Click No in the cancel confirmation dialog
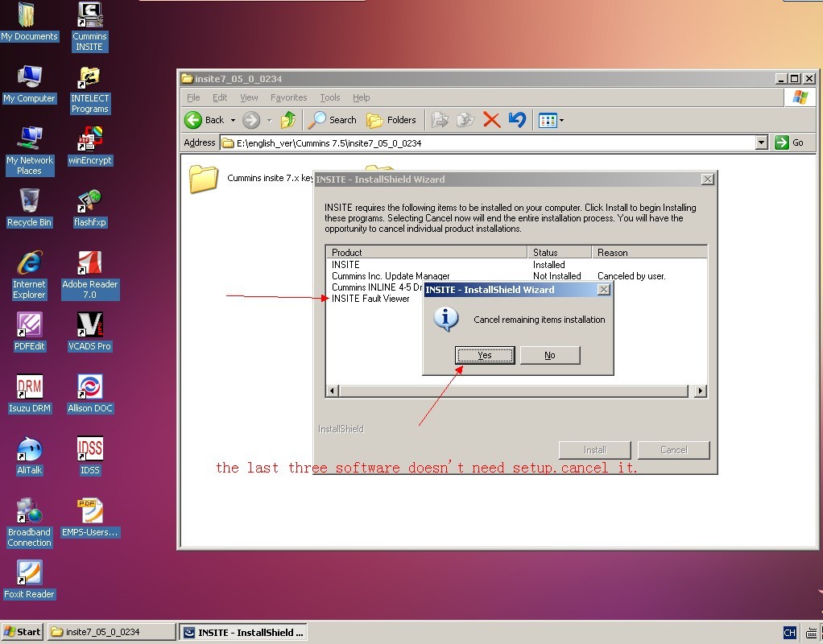Viewport: 823px width, 644px height. [x=549, y=355]
